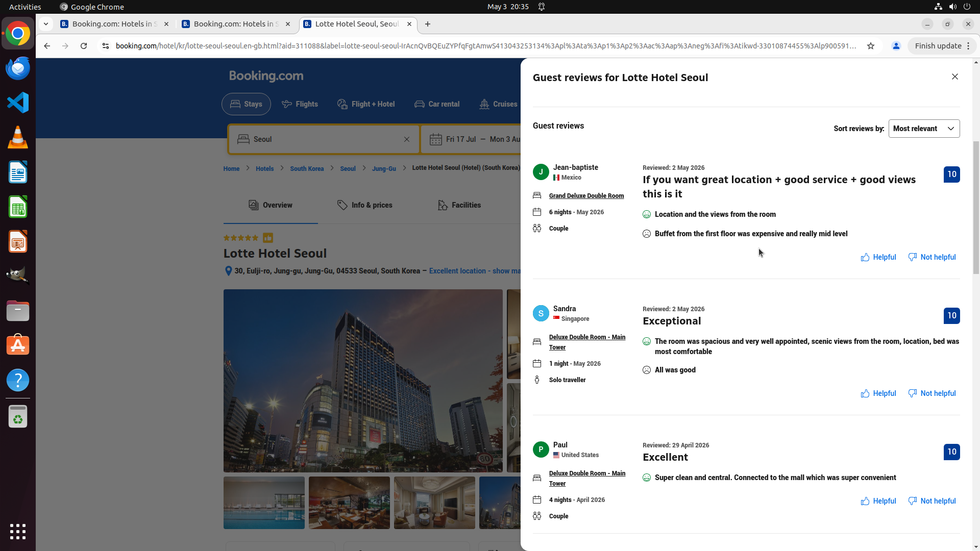Open the Activities overview

[x=25, y=7]
